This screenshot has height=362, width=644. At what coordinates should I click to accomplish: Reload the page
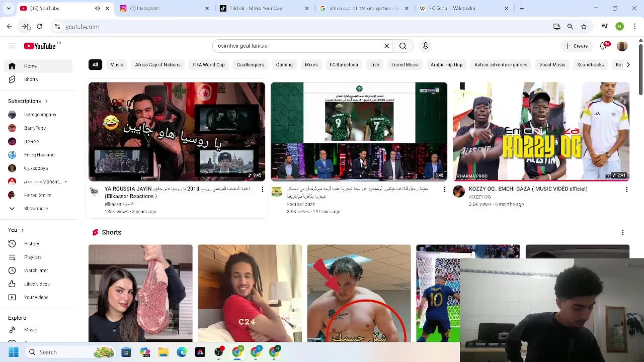pyautogui.click(x=39, y=27)
